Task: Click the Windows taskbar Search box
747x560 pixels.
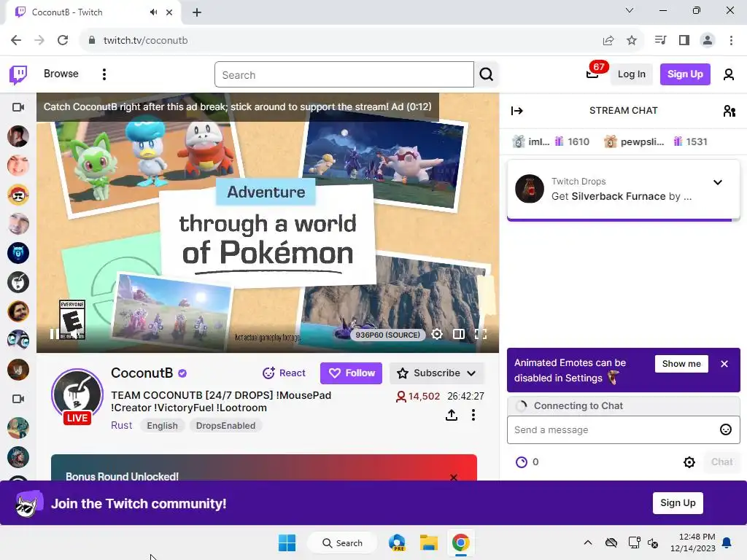Action: pyautogui.click(x=342, y=542)
